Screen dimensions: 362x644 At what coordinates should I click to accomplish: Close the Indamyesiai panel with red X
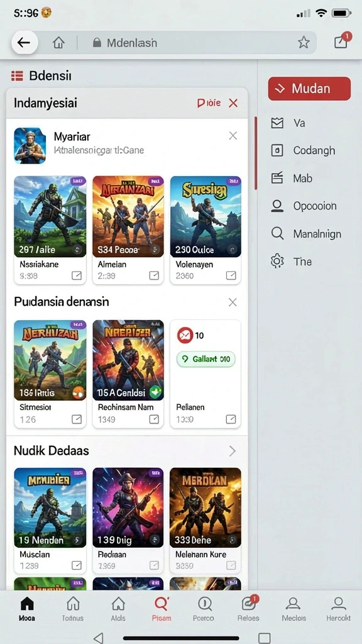(x=233, y=103)
